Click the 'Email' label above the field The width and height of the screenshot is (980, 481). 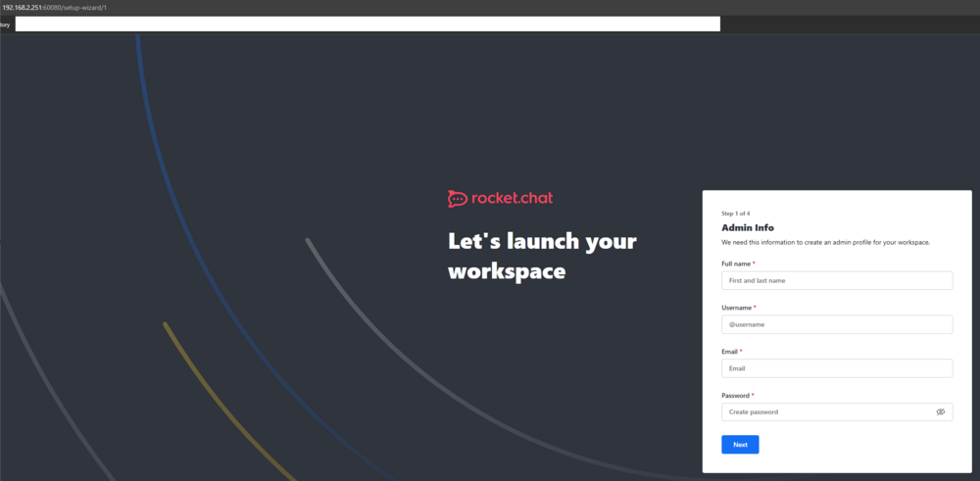(730, 351)
